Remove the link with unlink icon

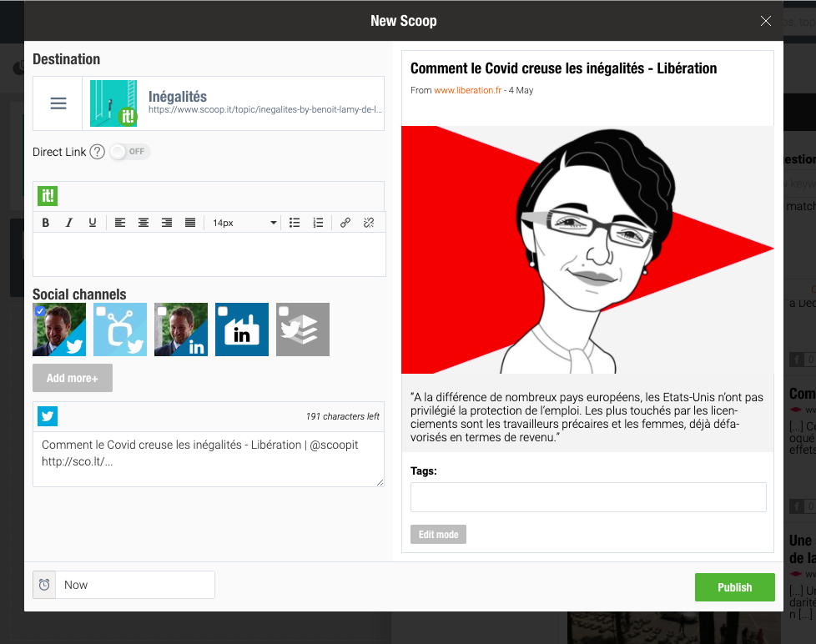pyautogui.click(x=369, y=223)
